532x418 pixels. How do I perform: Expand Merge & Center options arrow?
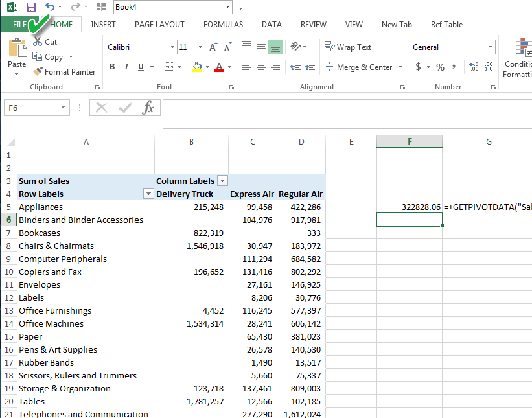(x=400, y=67)
